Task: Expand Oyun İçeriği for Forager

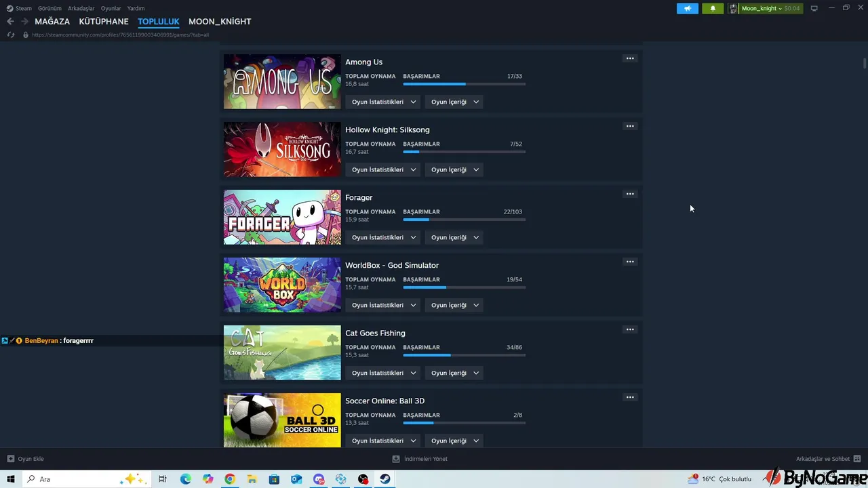Action: [454, 237]
